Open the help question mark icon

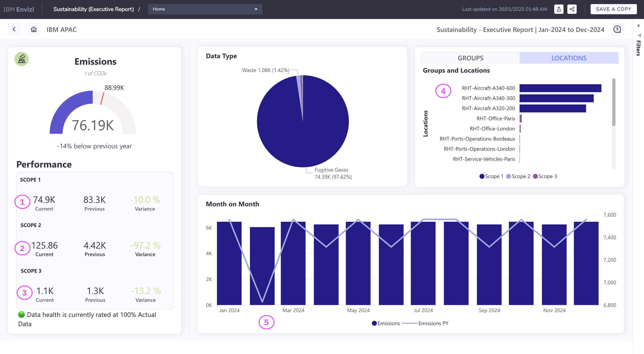(617, 29)
